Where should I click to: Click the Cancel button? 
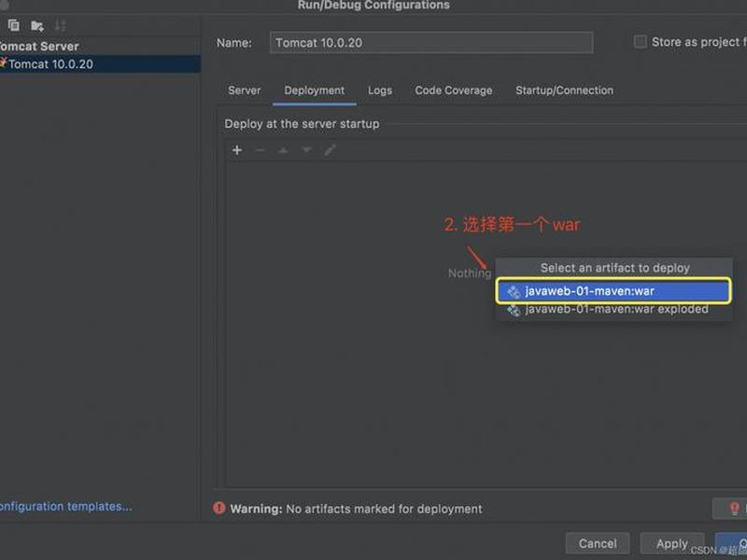click(598, 543)
